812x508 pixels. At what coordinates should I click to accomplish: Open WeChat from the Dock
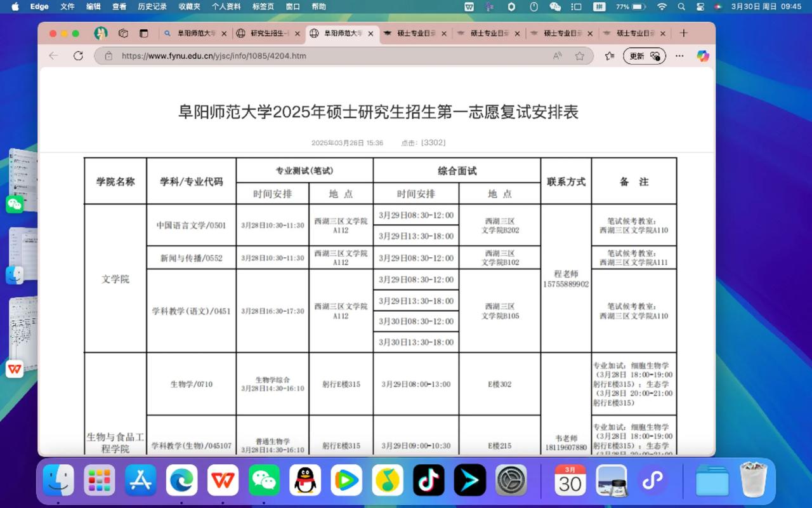tap(264, 481)
